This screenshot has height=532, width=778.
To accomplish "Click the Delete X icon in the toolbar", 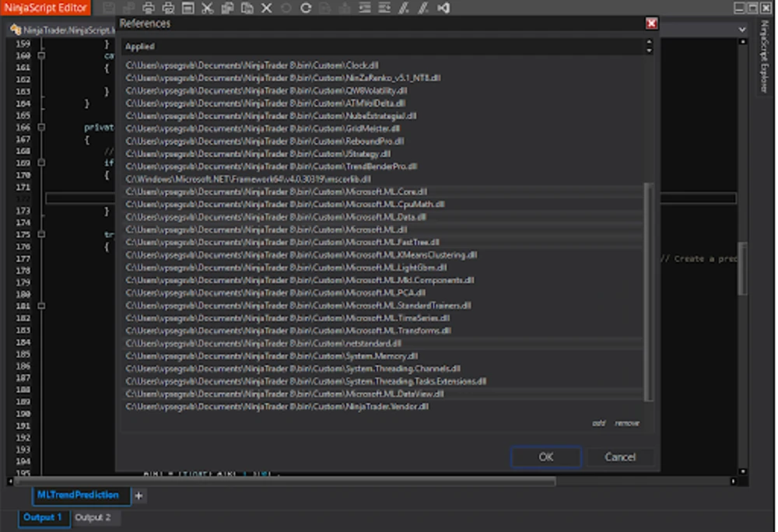I will point(266,8).
